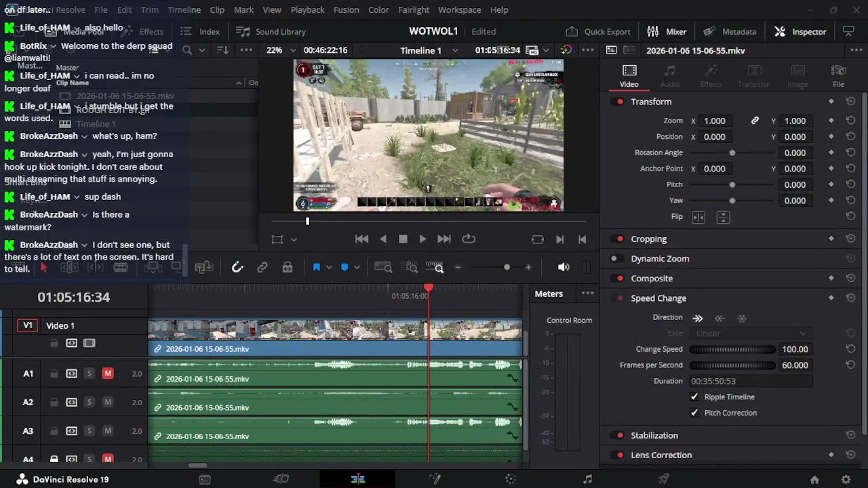Unmute audio track A1

pos(107,373)
